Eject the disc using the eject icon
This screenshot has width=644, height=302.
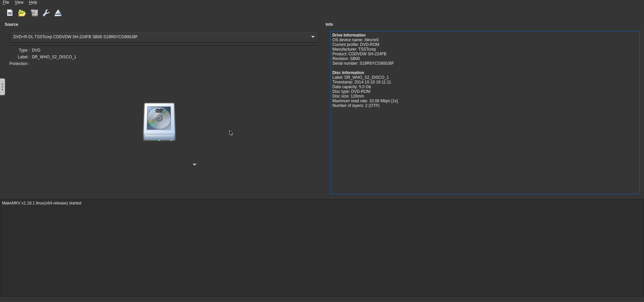coord(58,13)
